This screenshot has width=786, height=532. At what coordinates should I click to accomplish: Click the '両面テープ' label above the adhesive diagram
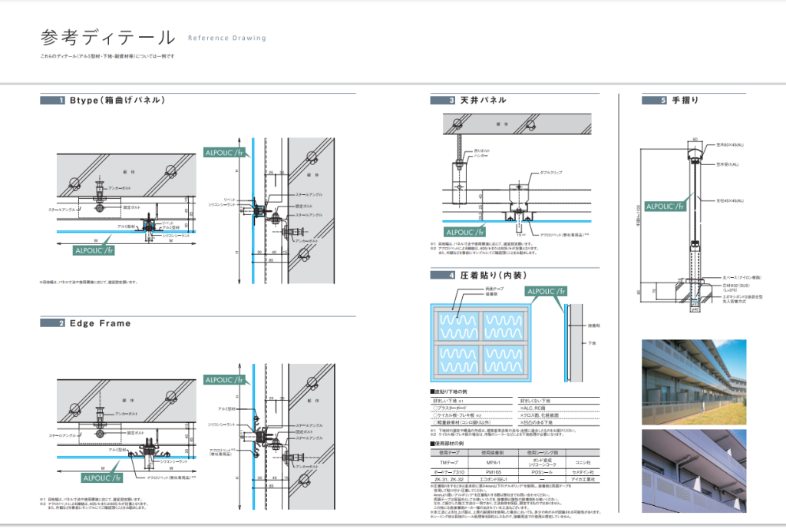[494, 289]
